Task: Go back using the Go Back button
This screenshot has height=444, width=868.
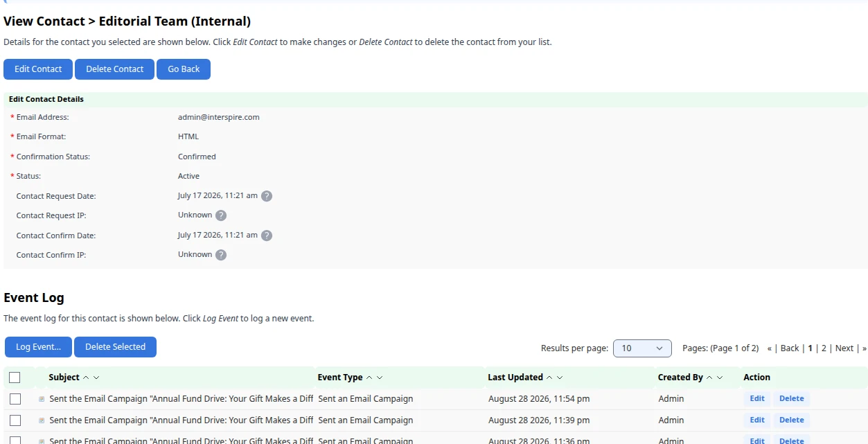Action: 184,69
